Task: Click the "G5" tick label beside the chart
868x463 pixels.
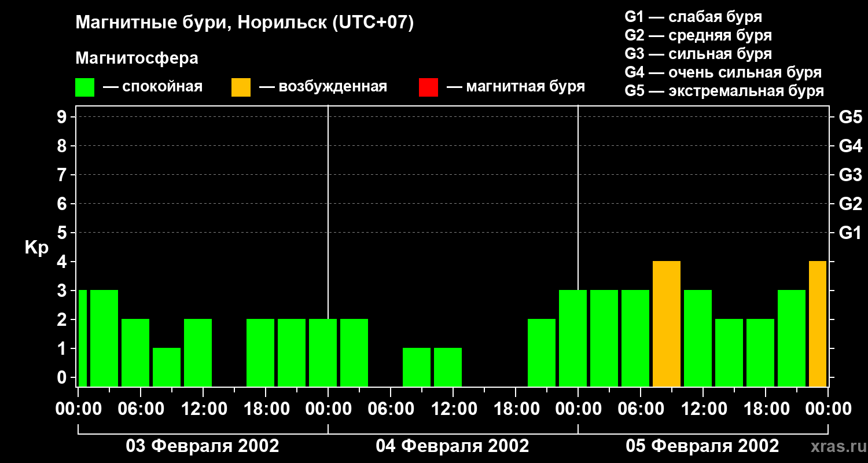Action: coord(850,117)
